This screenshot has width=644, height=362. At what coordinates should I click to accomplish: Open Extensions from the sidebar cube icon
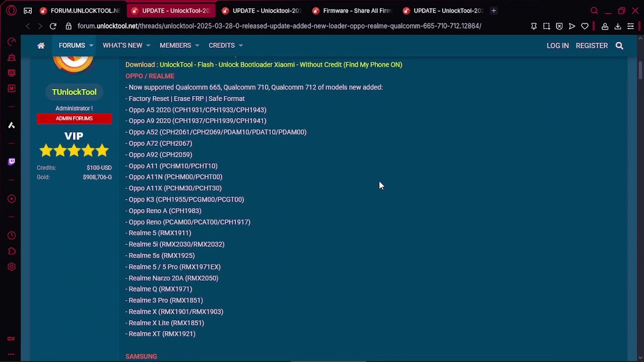[x=11, y=251]
